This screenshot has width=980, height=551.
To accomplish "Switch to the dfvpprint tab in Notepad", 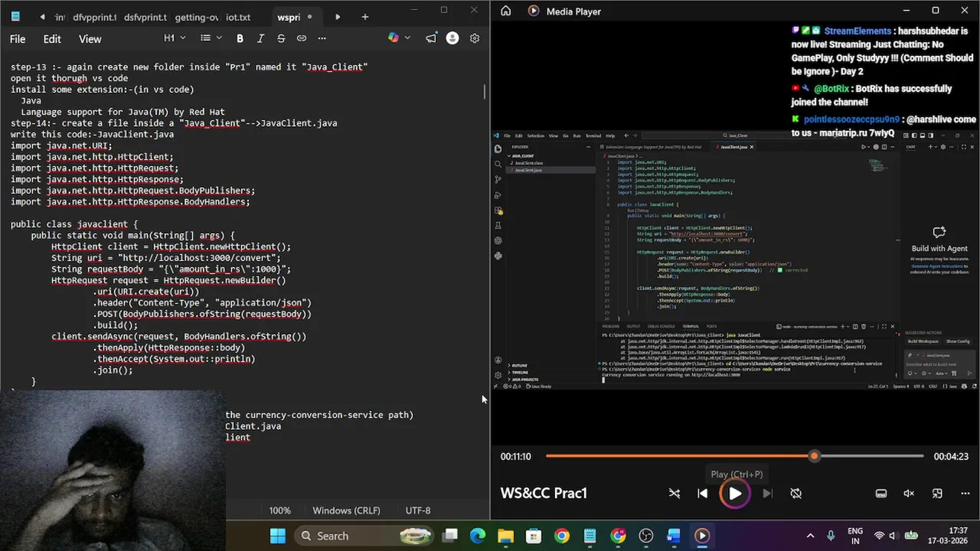I will pos(94,17).
